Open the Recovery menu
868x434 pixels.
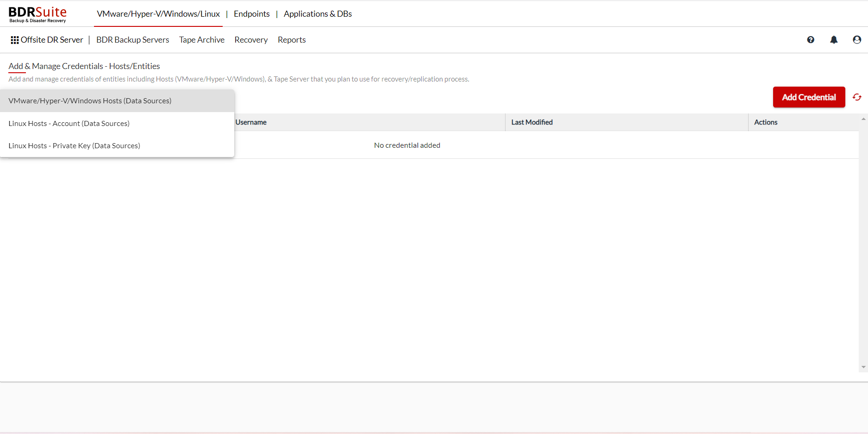pos(251,40)
